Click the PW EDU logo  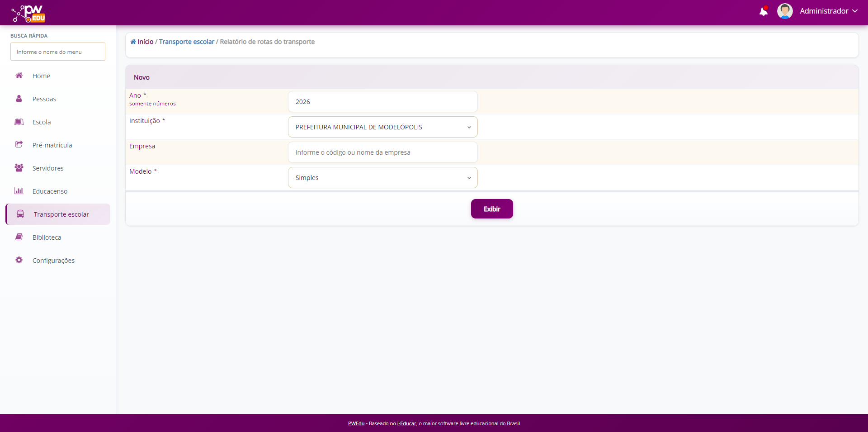[x=28, y=14]
